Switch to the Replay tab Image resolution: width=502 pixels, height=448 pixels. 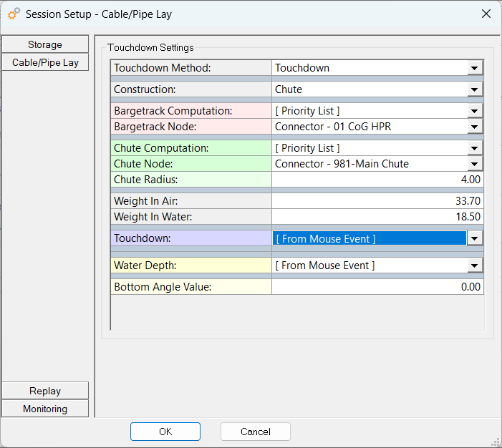click(x=45, y=391)
